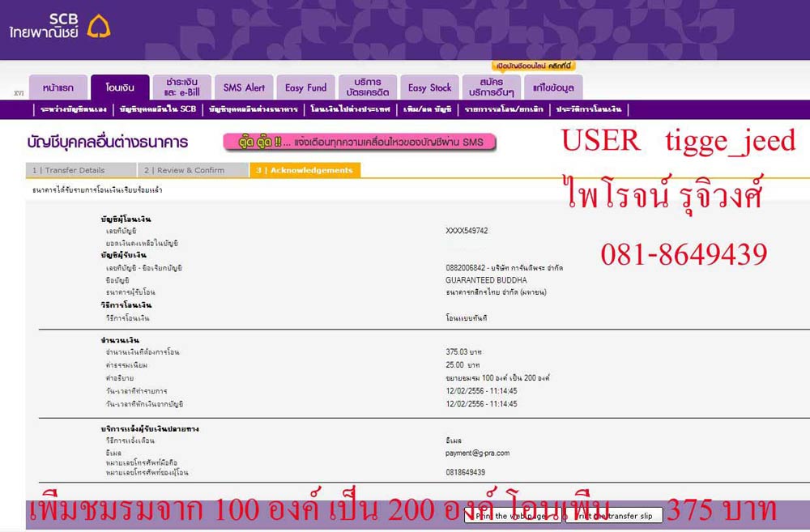Open เพิ่ม/ลด บัญชี submenu item

(x=427, y=109)
